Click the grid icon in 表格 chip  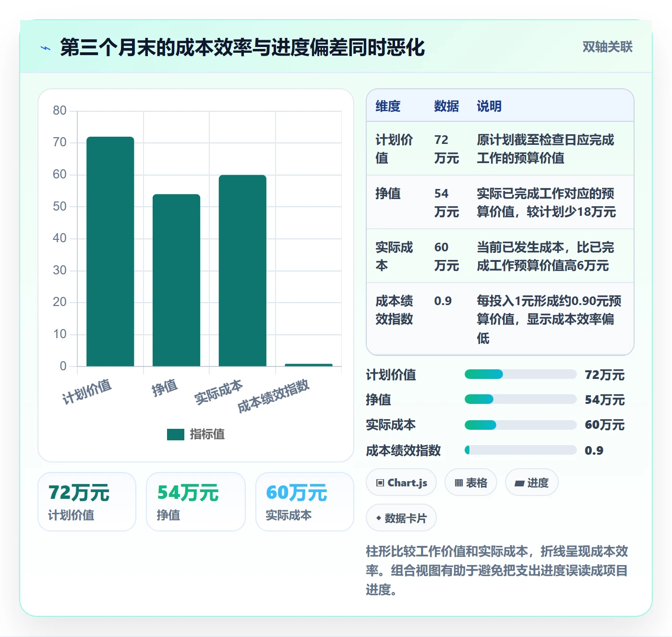click(x=459, y=483)
